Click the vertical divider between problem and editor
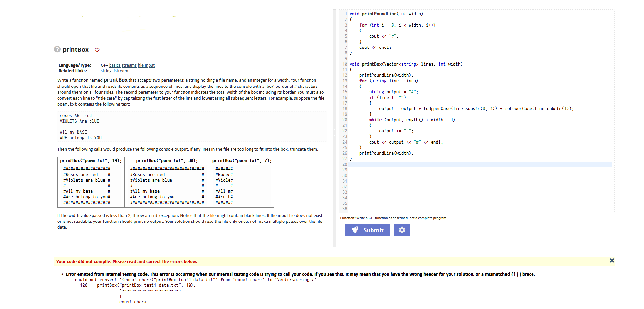Image resolution: width=644 pixels, height=309 pixels. (x=334, y=128)
